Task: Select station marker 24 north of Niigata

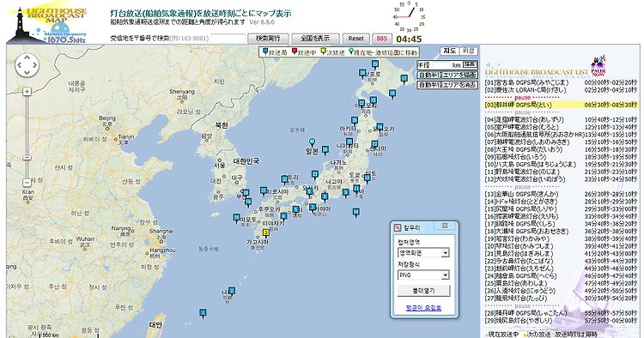Action: 325,150
